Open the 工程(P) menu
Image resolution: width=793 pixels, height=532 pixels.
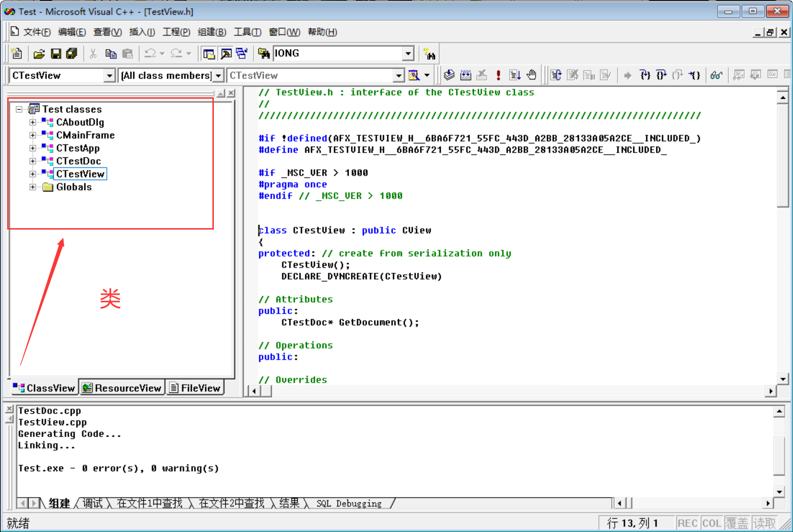click(176, 32)
